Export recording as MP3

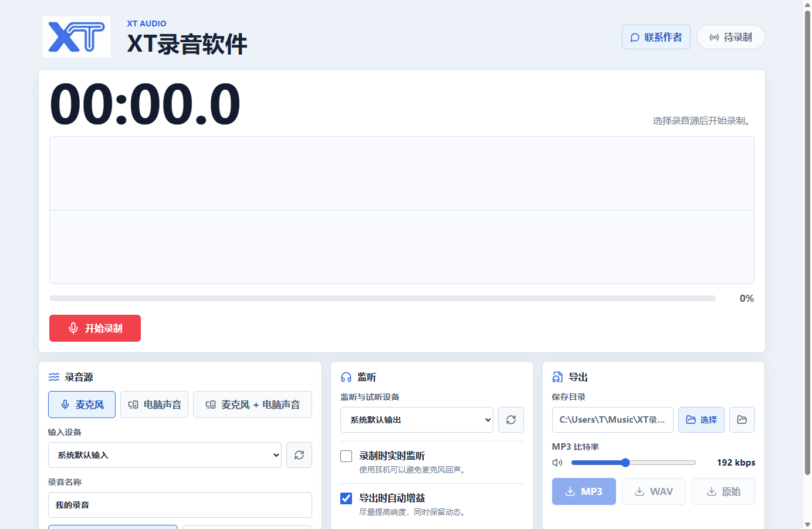[584, 491]
